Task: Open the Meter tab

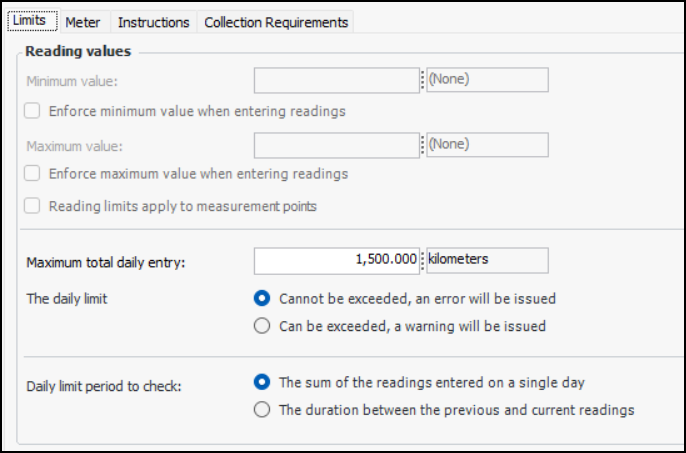Action: [x=83, y=22]
